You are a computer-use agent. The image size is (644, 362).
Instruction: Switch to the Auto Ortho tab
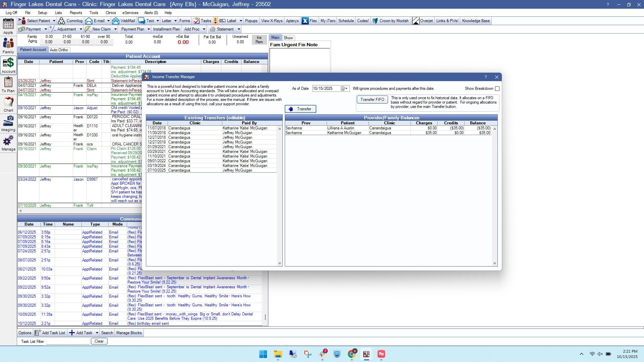(x=59, y=50)
